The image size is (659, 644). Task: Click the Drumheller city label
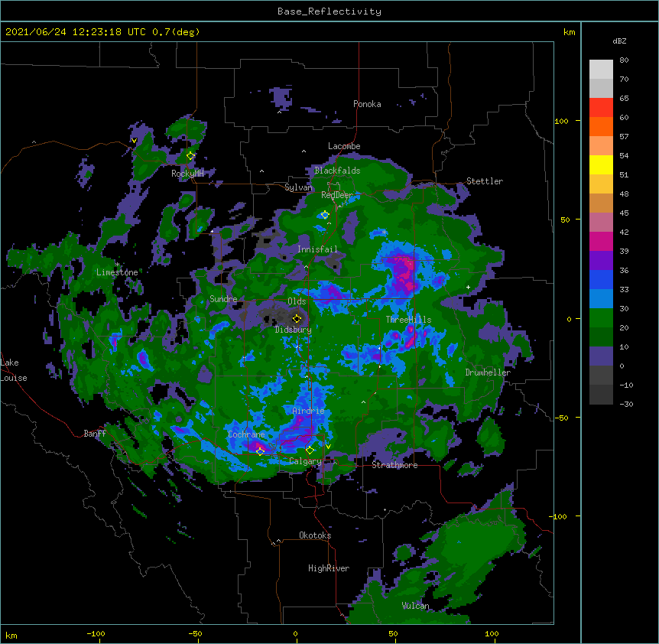[488, 372]
